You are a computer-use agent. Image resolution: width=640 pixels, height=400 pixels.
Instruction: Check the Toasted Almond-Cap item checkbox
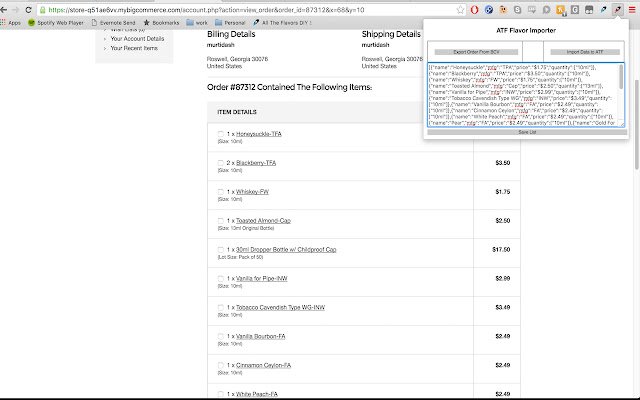click(x=220, y=221)
